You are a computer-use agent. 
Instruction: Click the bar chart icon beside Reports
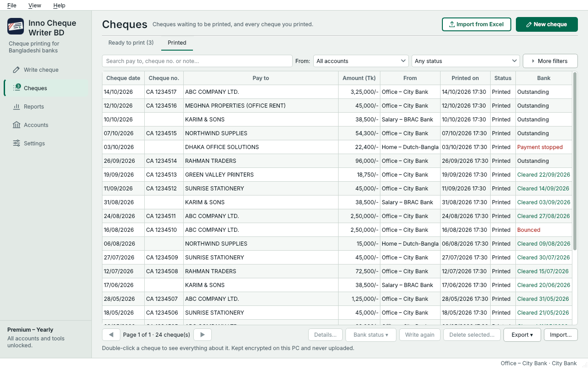17,107
